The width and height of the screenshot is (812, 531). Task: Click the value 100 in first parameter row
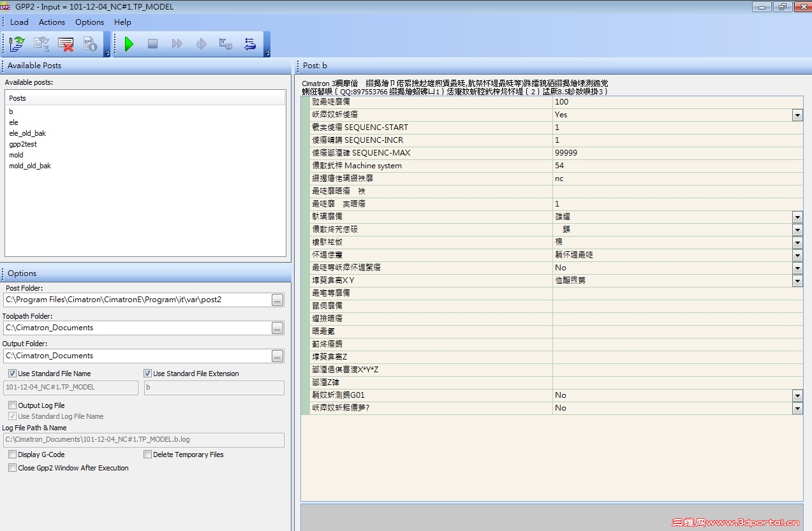point(677,102)
